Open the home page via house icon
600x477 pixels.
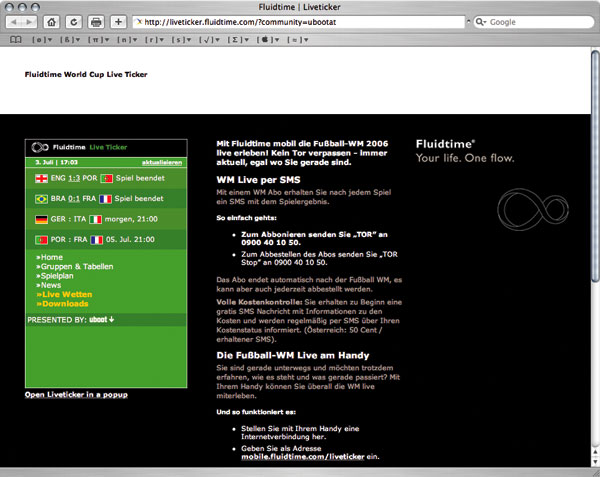click(x=51, y=22)
